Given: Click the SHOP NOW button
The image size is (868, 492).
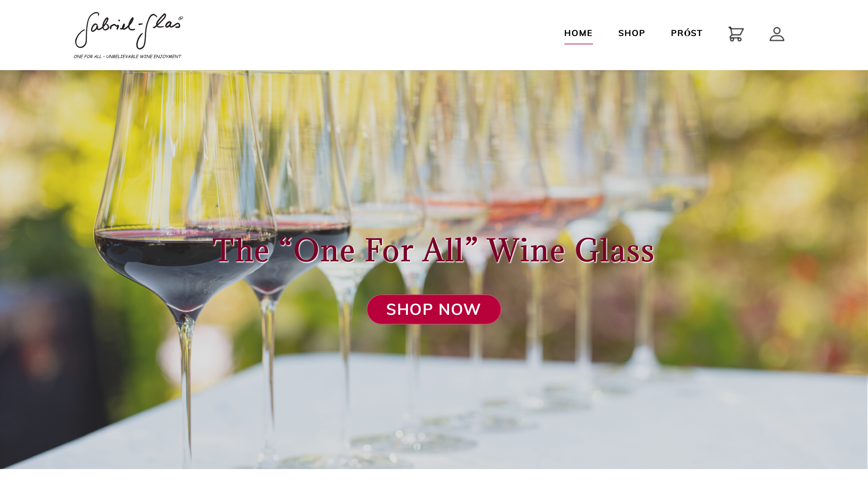Looking at the screenshot, I should click(433, 309).
